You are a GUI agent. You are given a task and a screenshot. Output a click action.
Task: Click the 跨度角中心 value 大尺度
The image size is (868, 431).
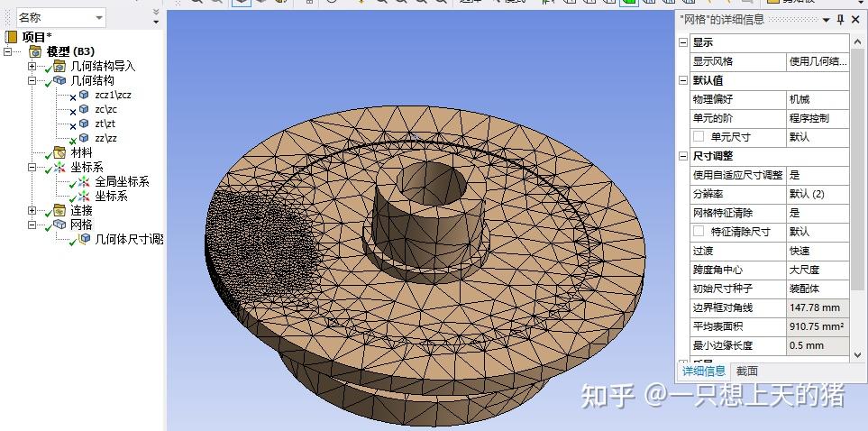click(x=818, y=270)
